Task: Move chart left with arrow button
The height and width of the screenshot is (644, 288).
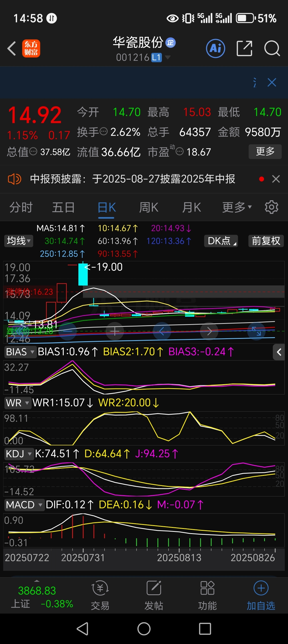Action: (162, 331)
